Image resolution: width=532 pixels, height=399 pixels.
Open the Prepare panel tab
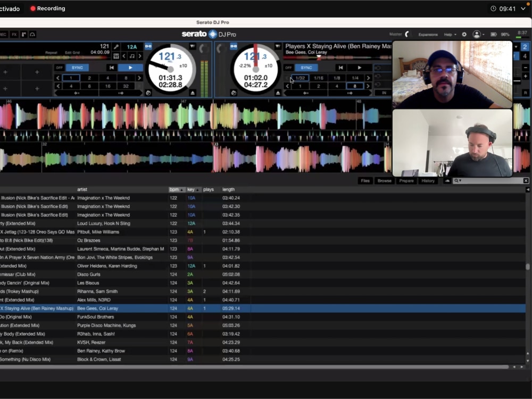(406, 181)
